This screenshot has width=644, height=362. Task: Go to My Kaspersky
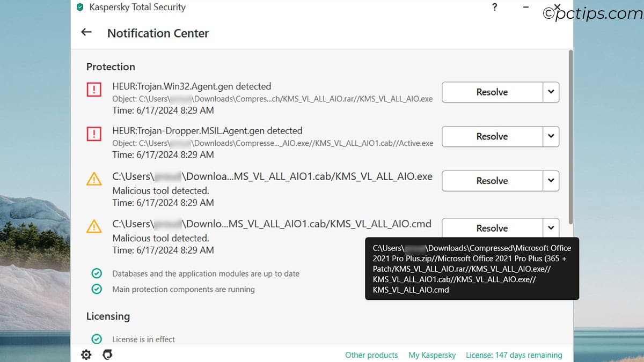(x=431, y=355)
